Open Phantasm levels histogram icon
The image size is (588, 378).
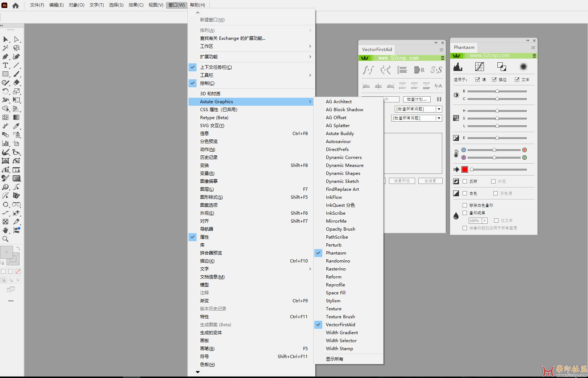click(458, 67)
